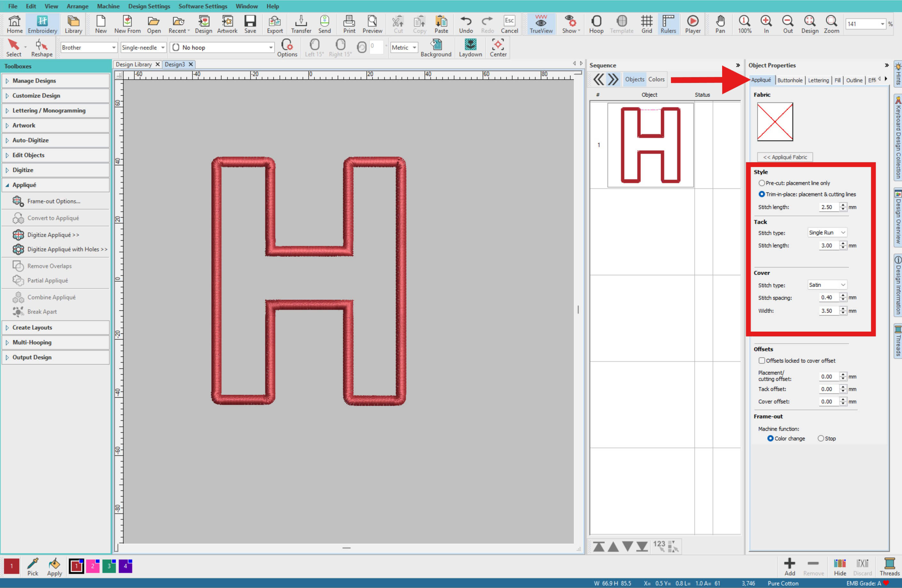This screenshot has width=902, height=588.
Task: Open Design Settings menu
Action: pyautogui.click(x=149, y=6)
